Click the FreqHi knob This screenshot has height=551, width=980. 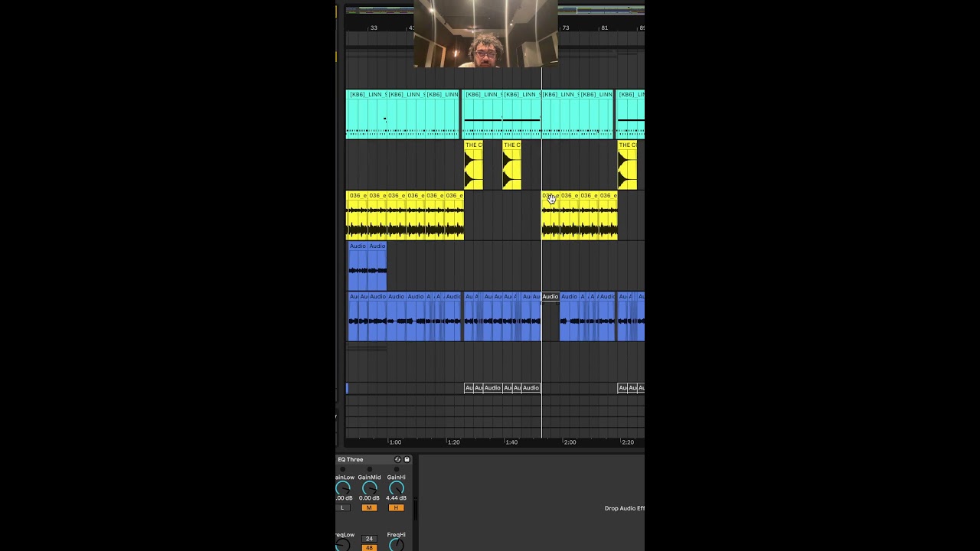coord(396,545)
